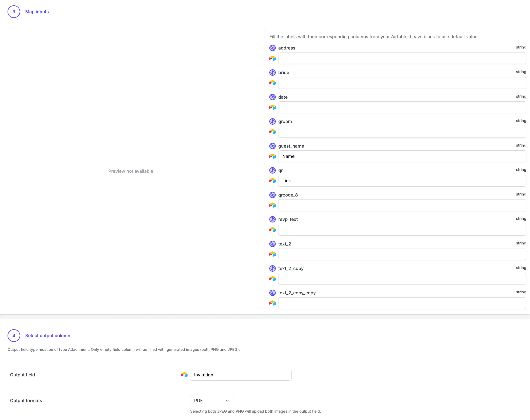
Task: Click the Airtable icon beside address input
Action: [x=272, y=58]
